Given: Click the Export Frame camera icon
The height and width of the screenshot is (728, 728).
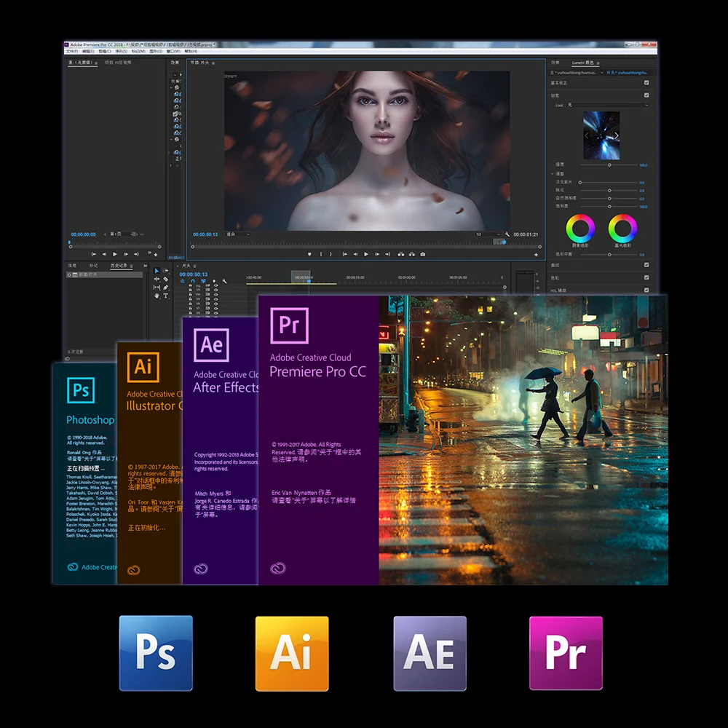Looking at the screenshot, I should [423, 254].
